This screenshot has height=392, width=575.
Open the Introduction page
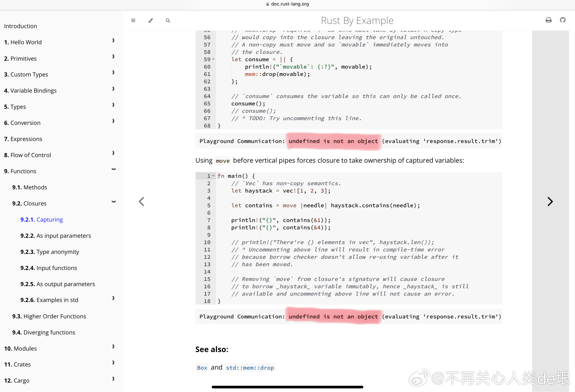(x=20, y=26)
